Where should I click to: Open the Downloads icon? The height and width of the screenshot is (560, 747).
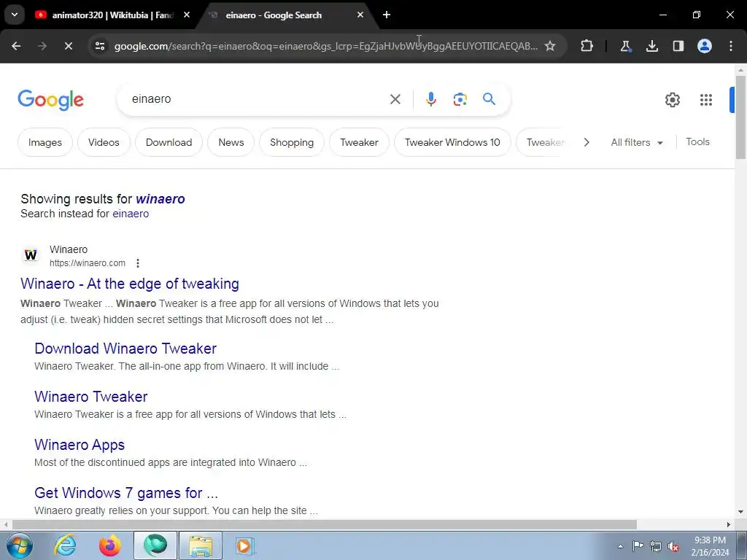651,46
